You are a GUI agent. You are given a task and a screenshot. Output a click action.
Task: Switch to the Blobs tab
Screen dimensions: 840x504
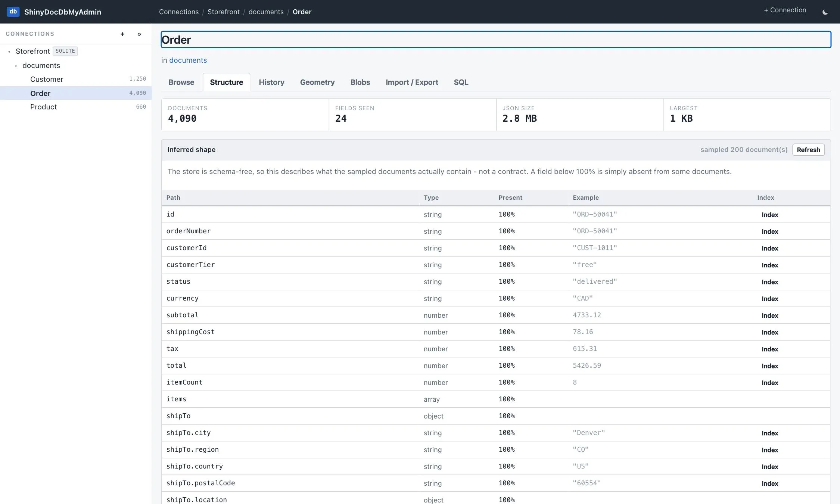[360, 82]
